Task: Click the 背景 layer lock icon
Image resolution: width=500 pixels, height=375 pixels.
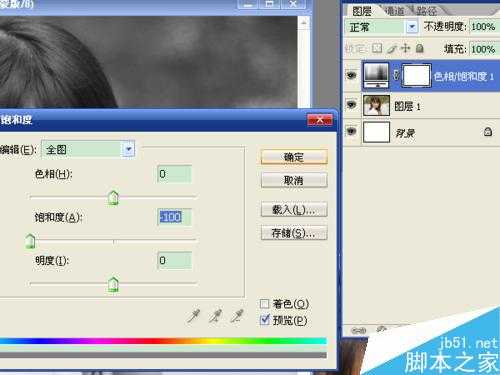Action: pos(488,132)
